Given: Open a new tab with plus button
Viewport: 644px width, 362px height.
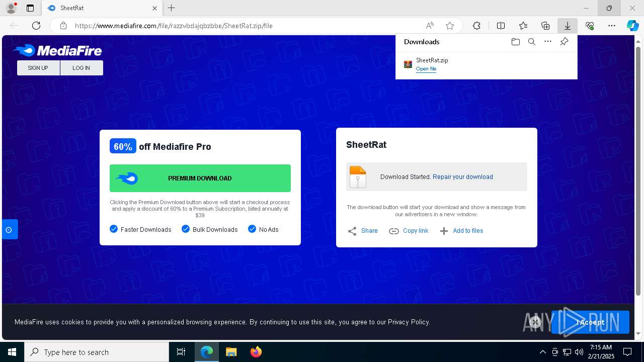Looking at the screenshot, I should pyautogui.click(x=171, y=8).
